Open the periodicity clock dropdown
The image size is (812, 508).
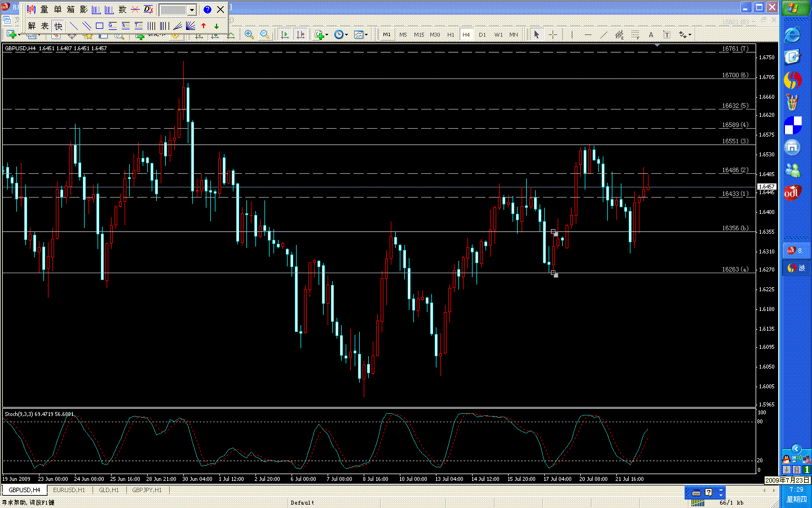coord(341,34)
